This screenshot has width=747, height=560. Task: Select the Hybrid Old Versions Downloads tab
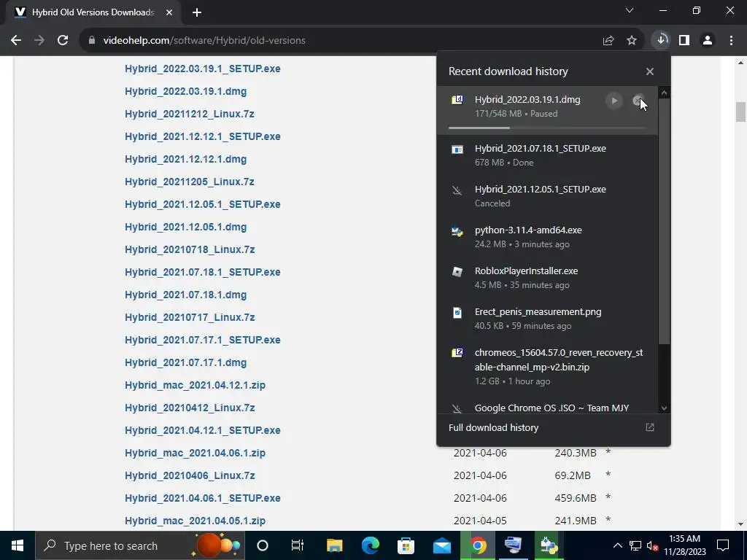pos(93,13)
